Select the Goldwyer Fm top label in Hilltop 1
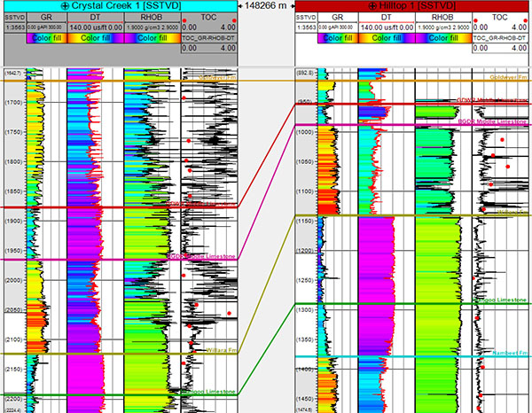 (509, 77)
